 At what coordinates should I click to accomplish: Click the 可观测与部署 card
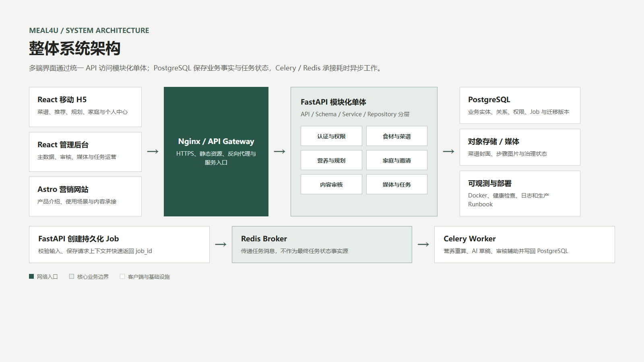click(x=520, y=193)
